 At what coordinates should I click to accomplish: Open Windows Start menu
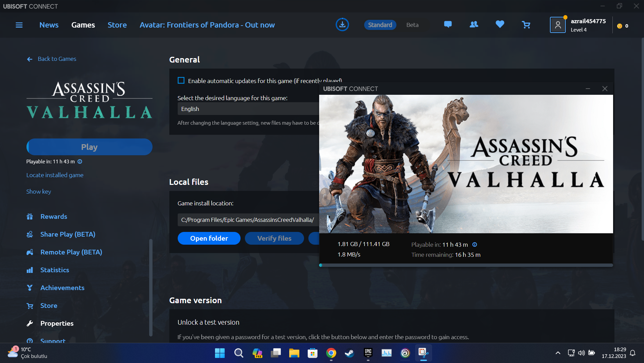tap(220, 353)
